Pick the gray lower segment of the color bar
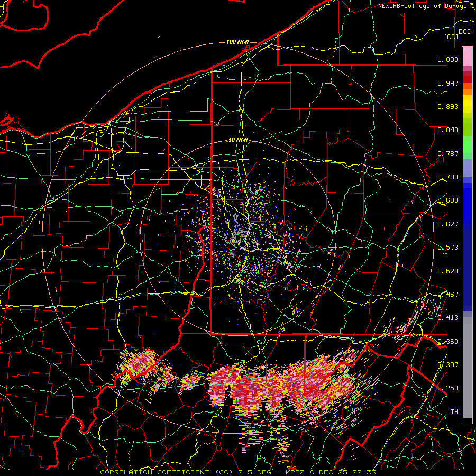This screenshot has height=476, width=476. pos(467,369)
